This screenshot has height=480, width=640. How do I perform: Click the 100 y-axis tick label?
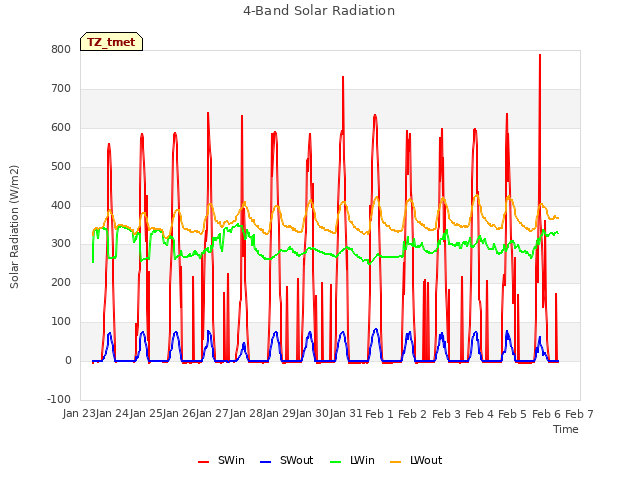61,322
